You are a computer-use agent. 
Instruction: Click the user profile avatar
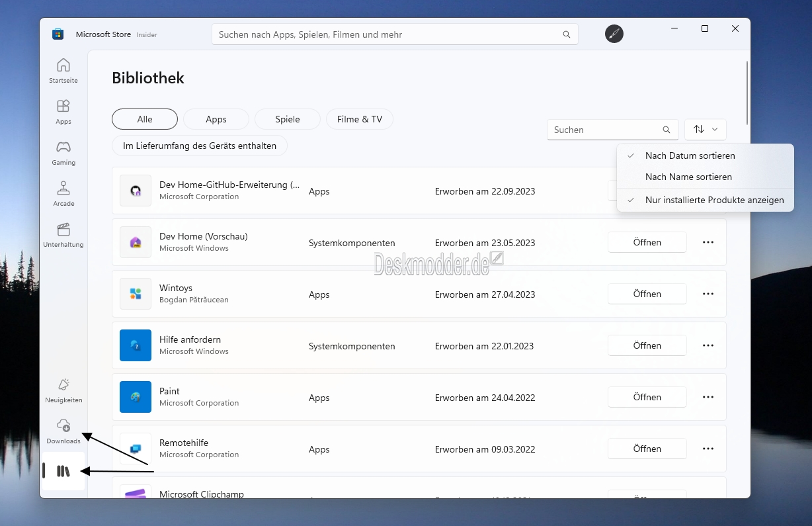click(614, 34)
